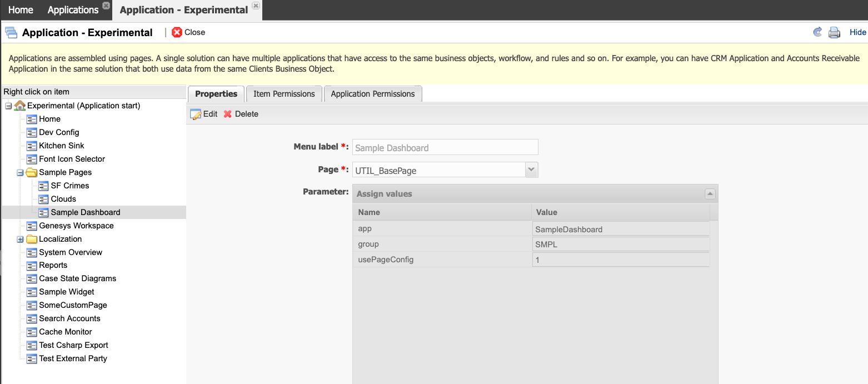Expand the Localization folder node

[20, 239]
